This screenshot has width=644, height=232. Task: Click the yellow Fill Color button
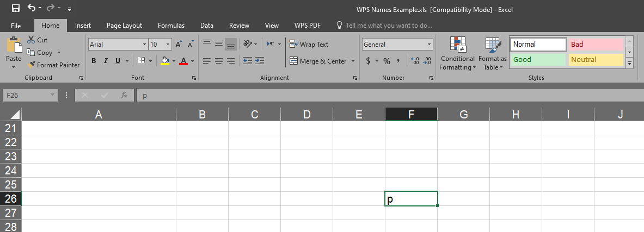[165, 61]
